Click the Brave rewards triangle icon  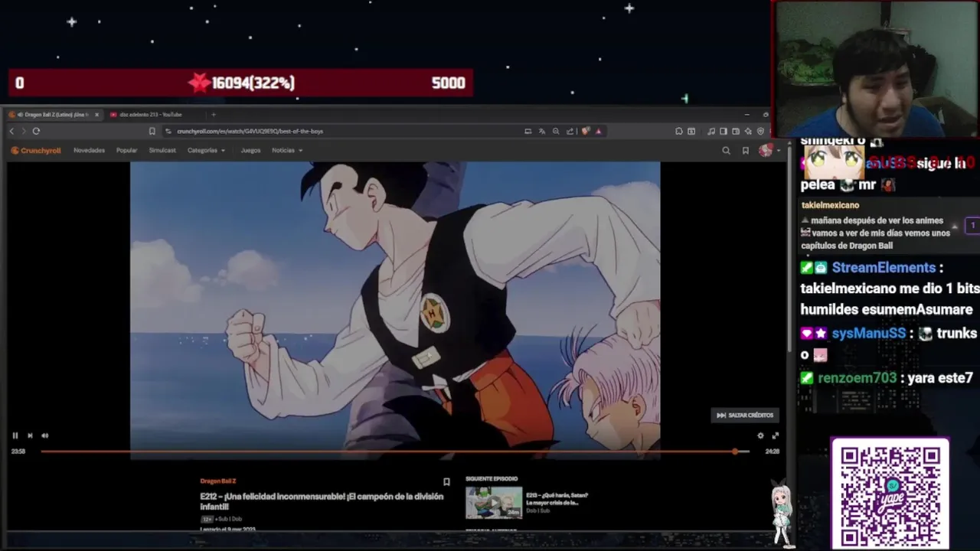click(598, 131)
